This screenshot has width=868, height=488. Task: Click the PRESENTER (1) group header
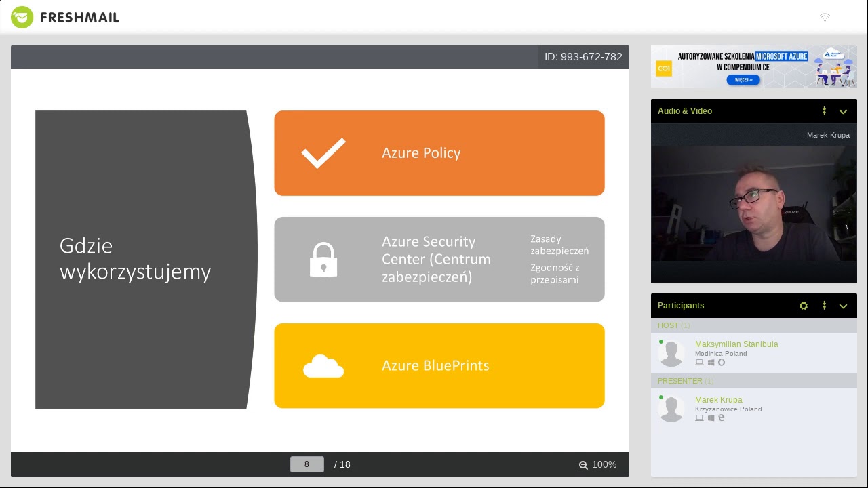[754, 381]
